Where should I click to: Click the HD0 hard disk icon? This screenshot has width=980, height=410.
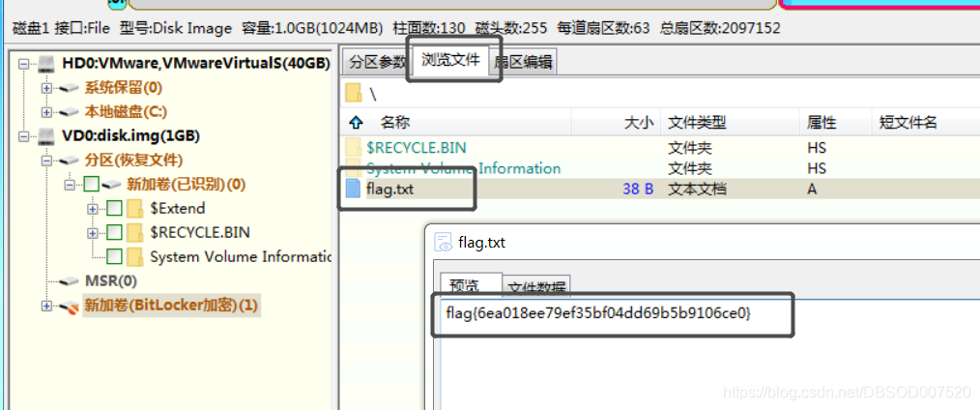[x=46, y=63]
